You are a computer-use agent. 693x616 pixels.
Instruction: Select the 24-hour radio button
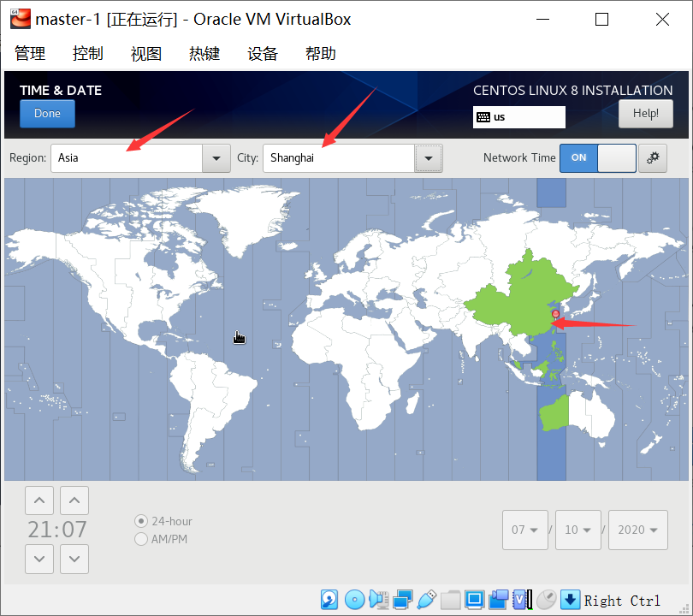tap(141, 521)
